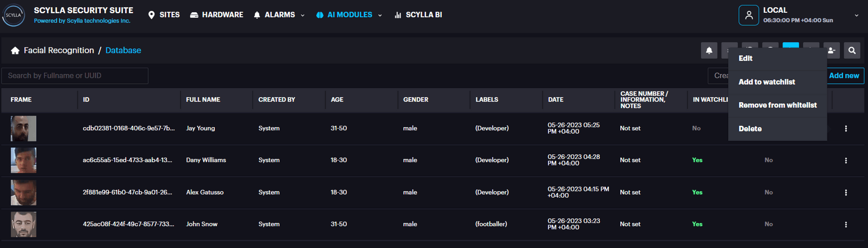Open three-dot menu for Dany Williams row
Viewport: 868px width, 248px height.
pos(846,161)
